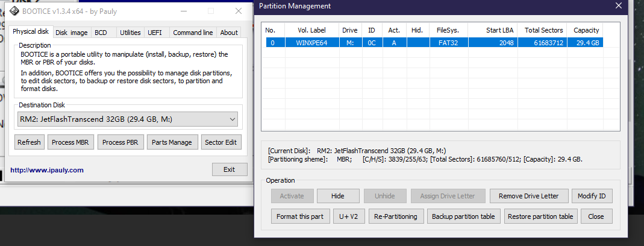Click the 29.4 GB capacity cell

point(586,42)
